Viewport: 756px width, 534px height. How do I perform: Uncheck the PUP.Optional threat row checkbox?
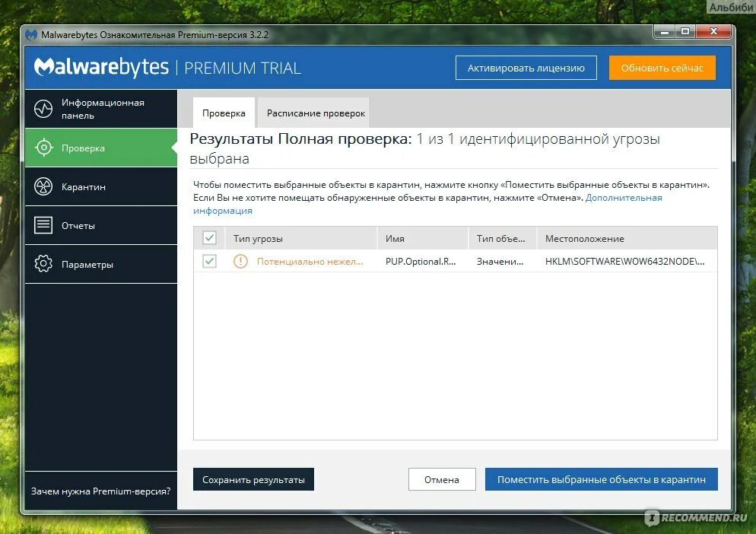(209, 262)
